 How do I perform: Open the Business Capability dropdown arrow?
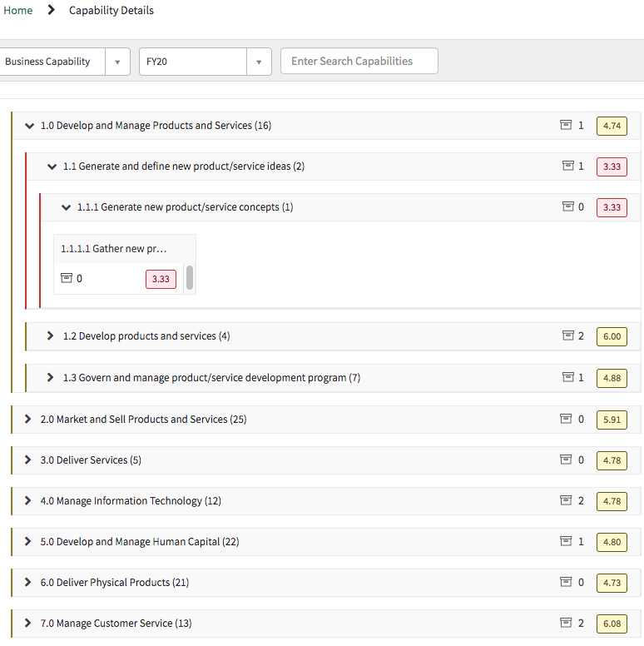(x=117, y=62)
